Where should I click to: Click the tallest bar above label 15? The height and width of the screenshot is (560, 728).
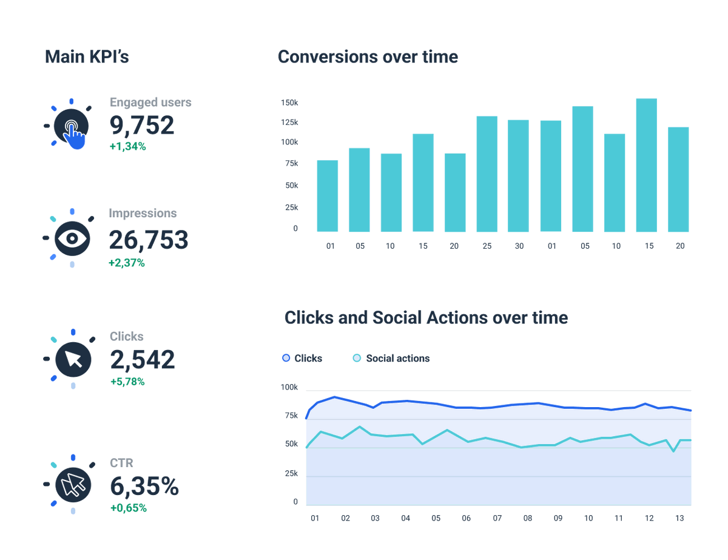point(648,164)
